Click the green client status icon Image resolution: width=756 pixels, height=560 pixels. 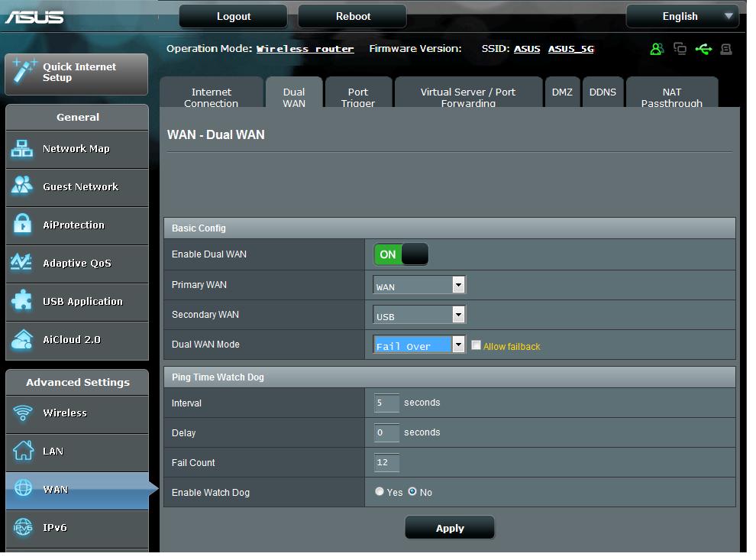[657, 49]
